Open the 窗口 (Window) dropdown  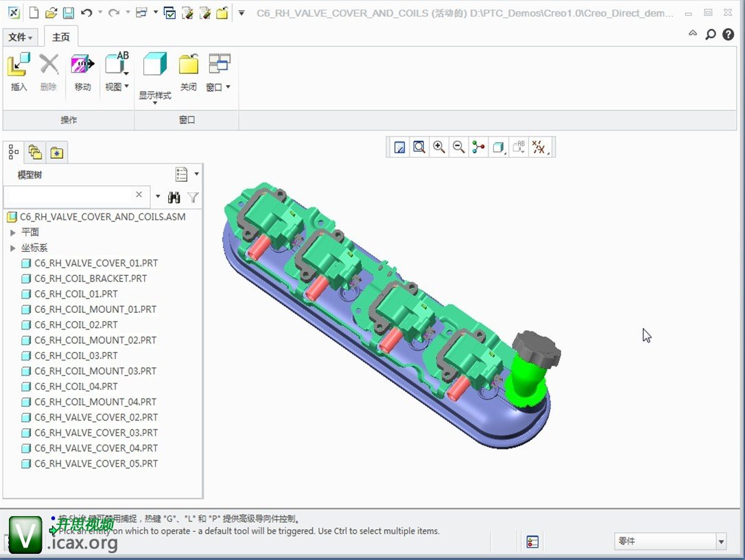(x=219, y=87)
